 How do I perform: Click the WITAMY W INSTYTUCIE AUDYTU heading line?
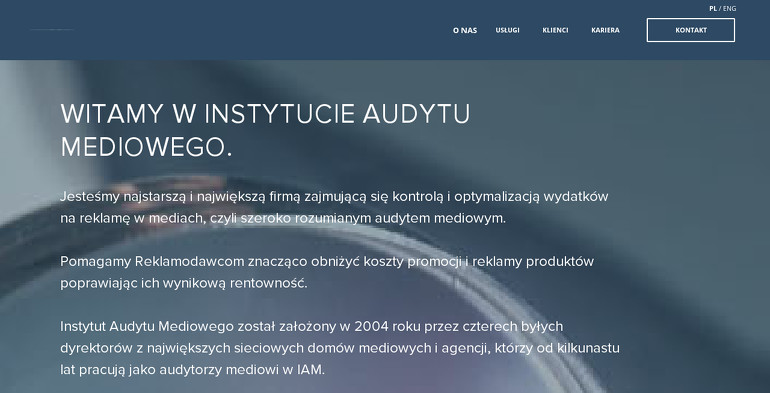point(265,114)
